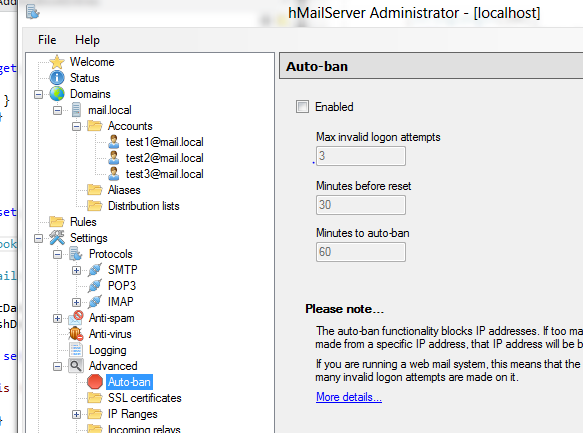Viewport: 583px width, 433px height.
Task: Select the test1@mail.local user icon
Action: point(114,142)
